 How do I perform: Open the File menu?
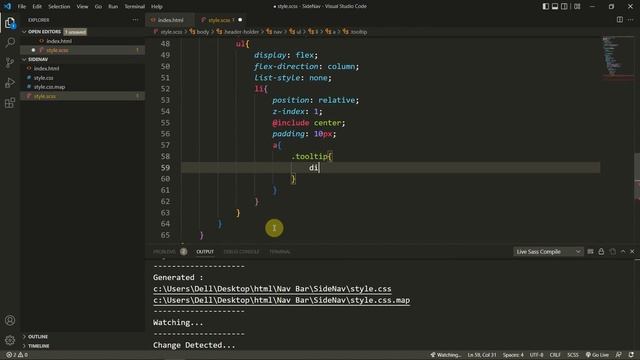coord(22,7)
